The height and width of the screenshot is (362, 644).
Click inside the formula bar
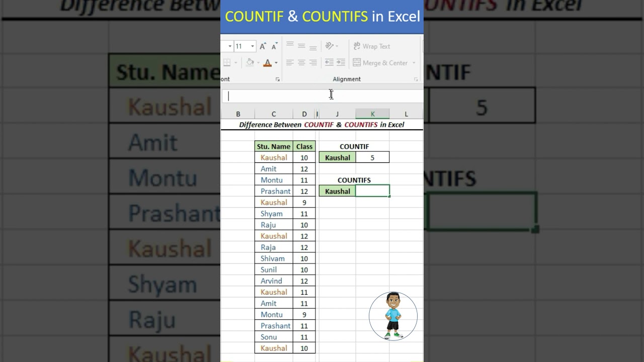pos(322,96)
